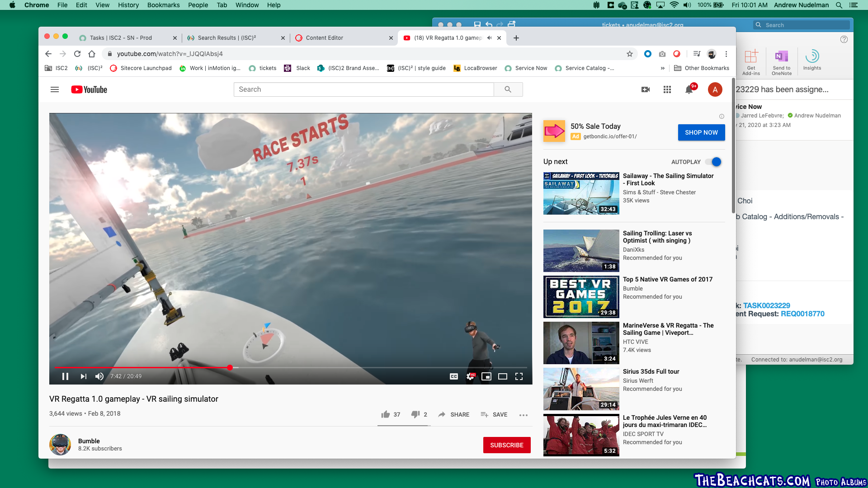
Task: Open macOS Spotlight search icon
Action: (839, 5)
